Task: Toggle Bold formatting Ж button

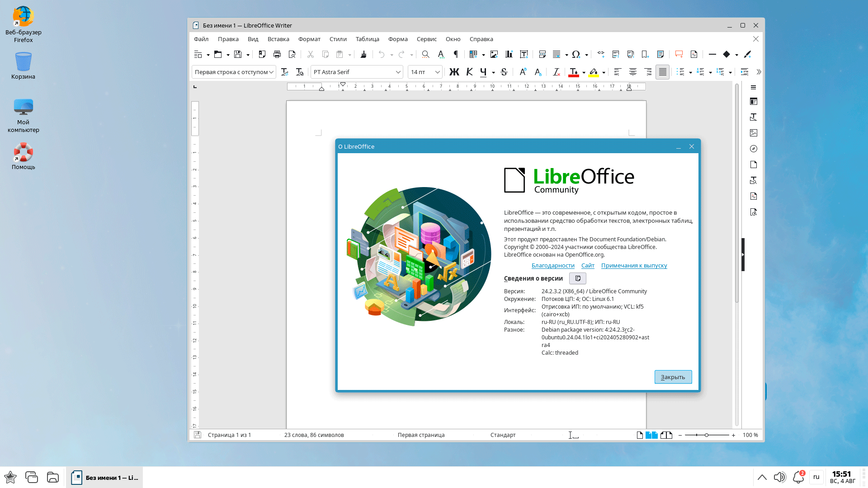Action: pos(454,72)
